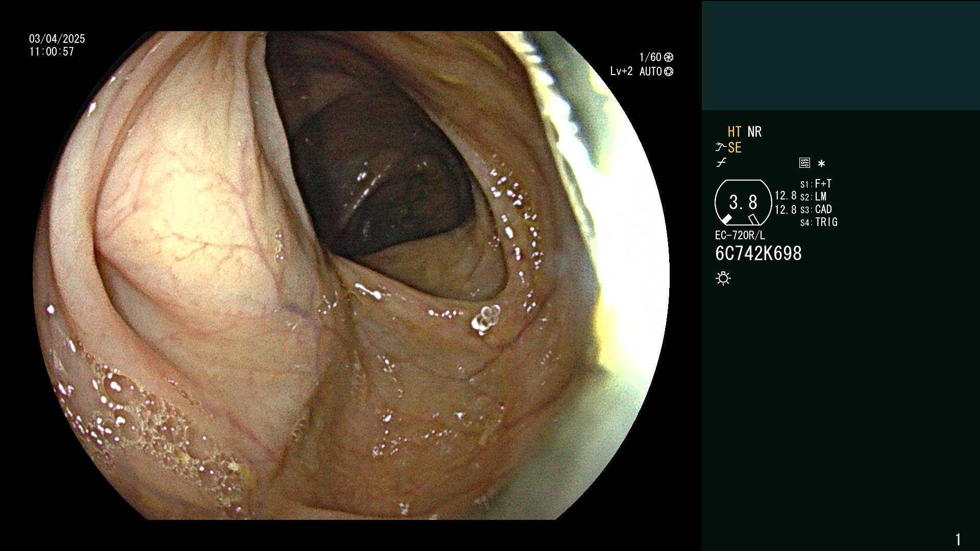Click the endoscopic live image view
The image size is (980, 551).
click(351, 275)
